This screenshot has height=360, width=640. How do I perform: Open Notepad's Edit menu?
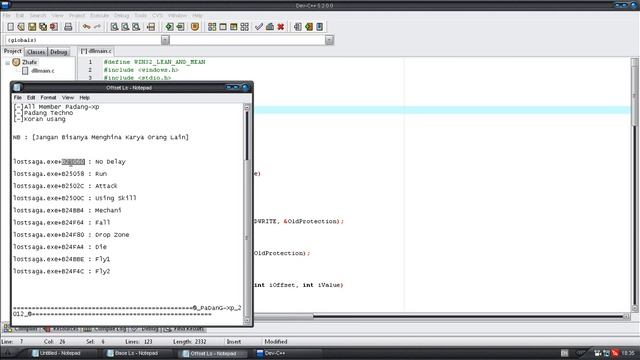(31, 98)
